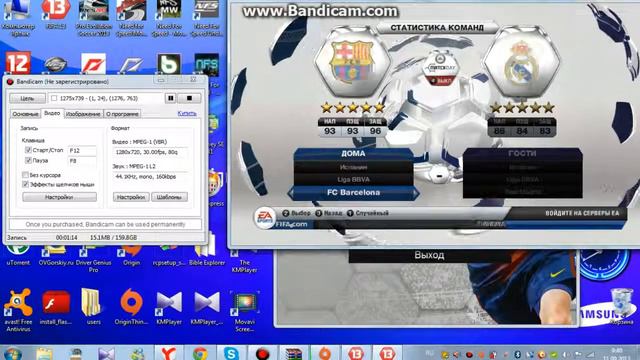Click the 1280x720, 30.00fps, 80q video format text
640x360 pixels.
point(147,152)
